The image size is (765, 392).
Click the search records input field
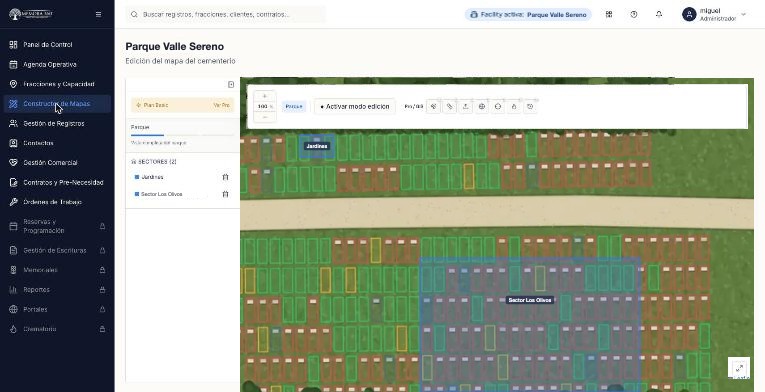(x=225, y=15)
